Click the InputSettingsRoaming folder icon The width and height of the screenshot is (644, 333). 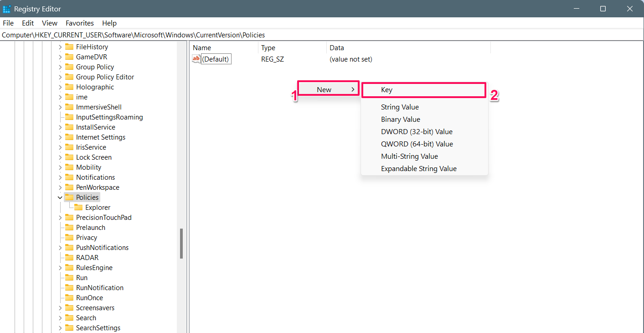click(x=69, y=117)
